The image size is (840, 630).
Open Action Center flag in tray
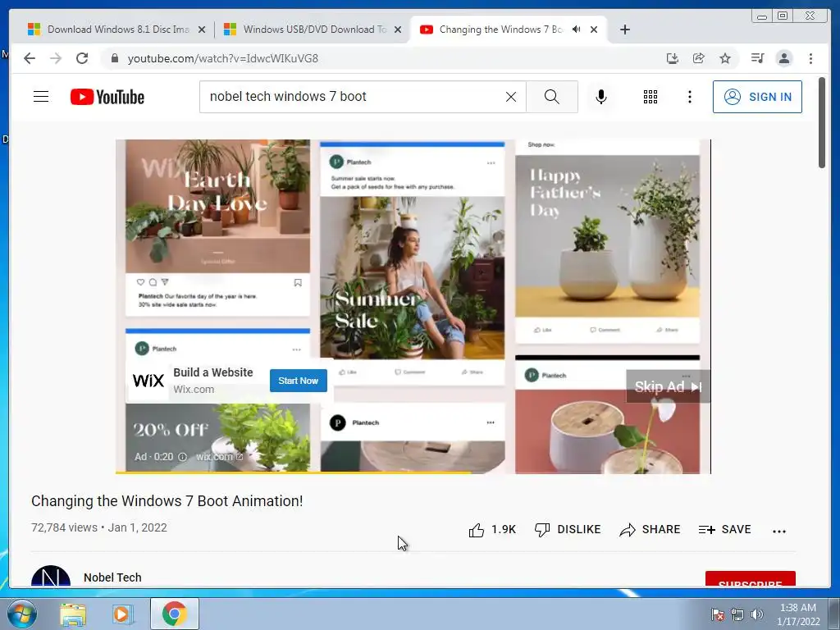tap(717, 614)
